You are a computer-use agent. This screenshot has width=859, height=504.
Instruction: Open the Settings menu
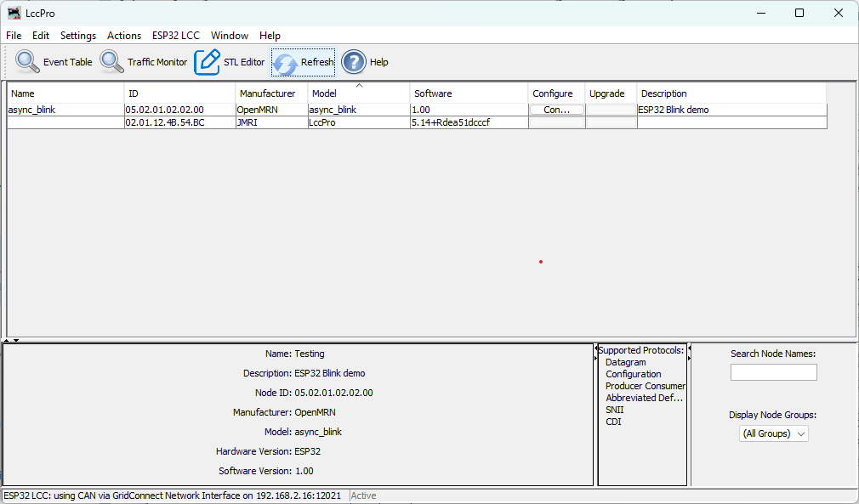77,36
